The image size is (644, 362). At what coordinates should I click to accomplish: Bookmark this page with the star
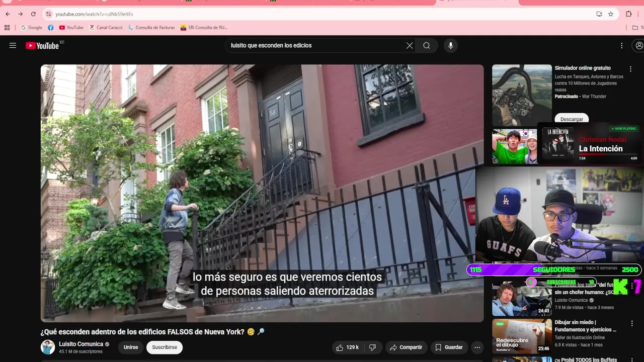(x=611, y=14)
